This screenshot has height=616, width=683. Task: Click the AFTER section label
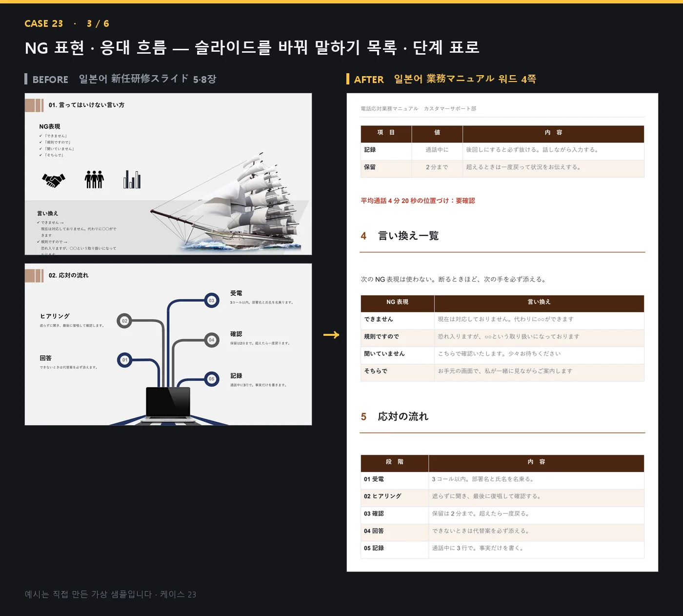[369, 80]
